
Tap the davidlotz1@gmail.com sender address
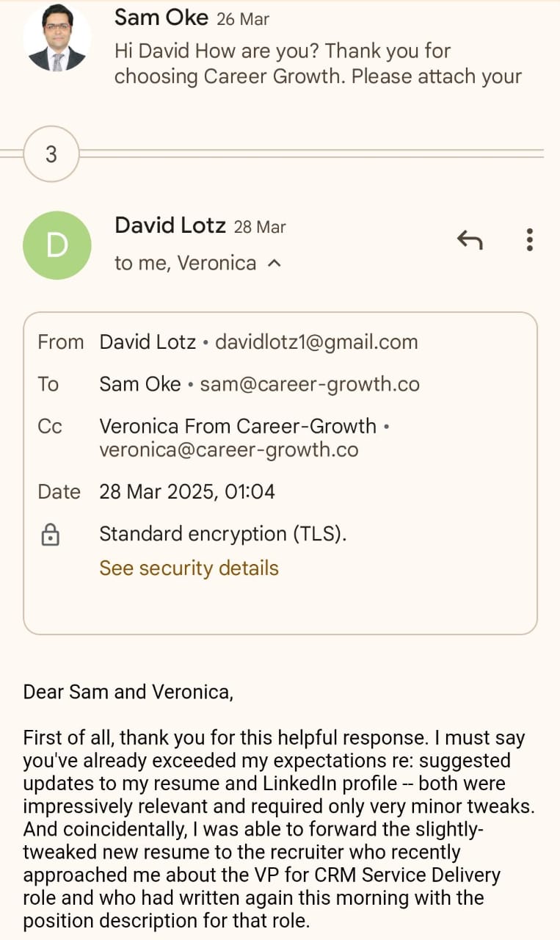(x=316, y=342)
